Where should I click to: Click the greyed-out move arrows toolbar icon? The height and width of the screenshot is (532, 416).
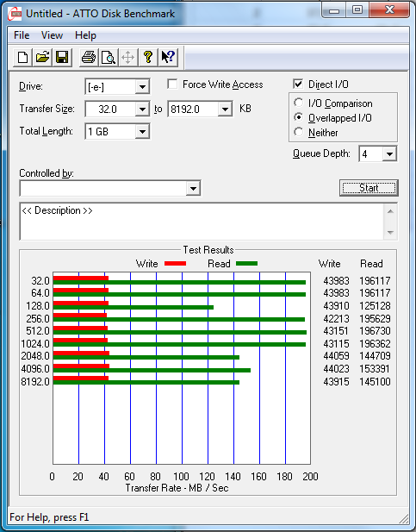tap(127, 57)
